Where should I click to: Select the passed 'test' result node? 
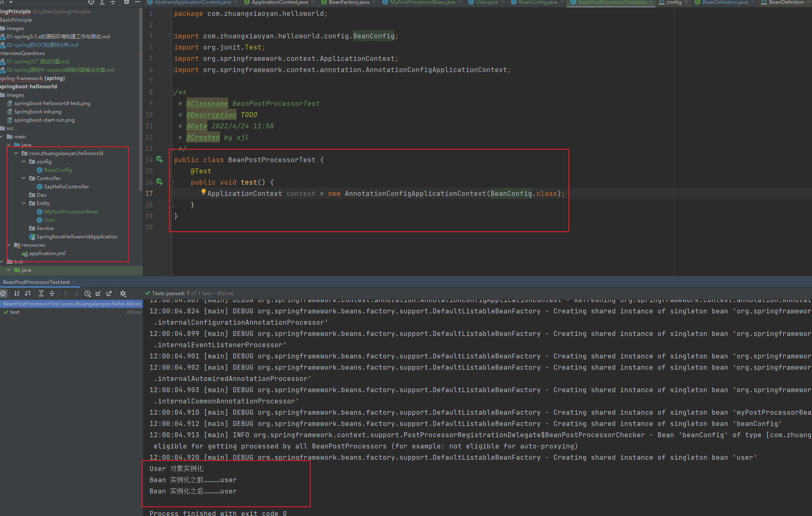pyautogui.click(x=15, y=312)
